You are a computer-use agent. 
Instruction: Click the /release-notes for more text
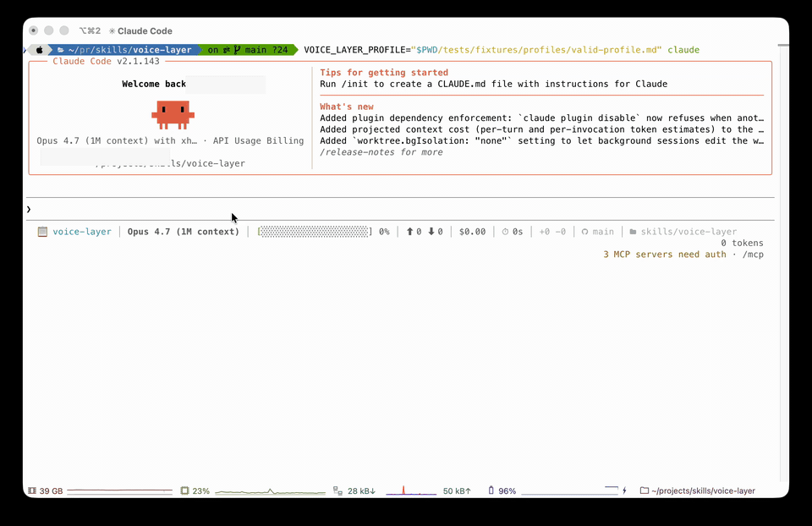pos(381,152)
